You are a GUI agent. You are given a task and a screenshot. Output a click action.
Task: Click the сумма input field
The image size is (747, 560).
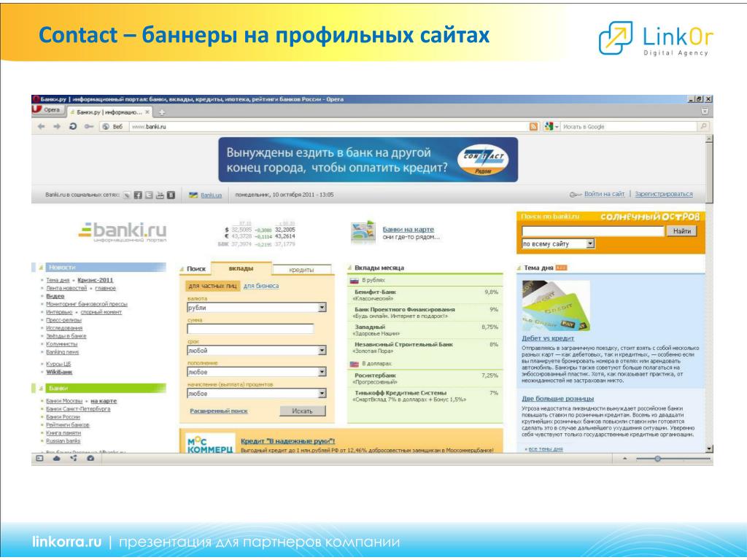251,329
